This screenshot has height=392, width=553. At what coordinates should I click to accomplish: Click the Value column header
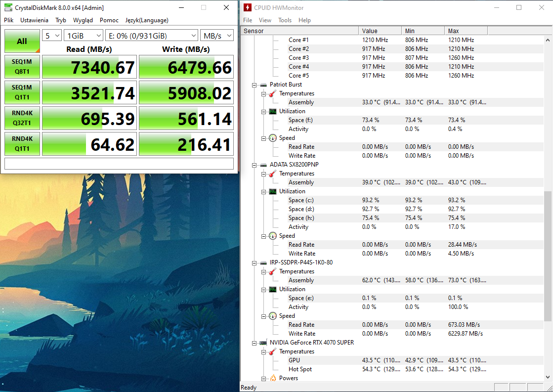380,31
